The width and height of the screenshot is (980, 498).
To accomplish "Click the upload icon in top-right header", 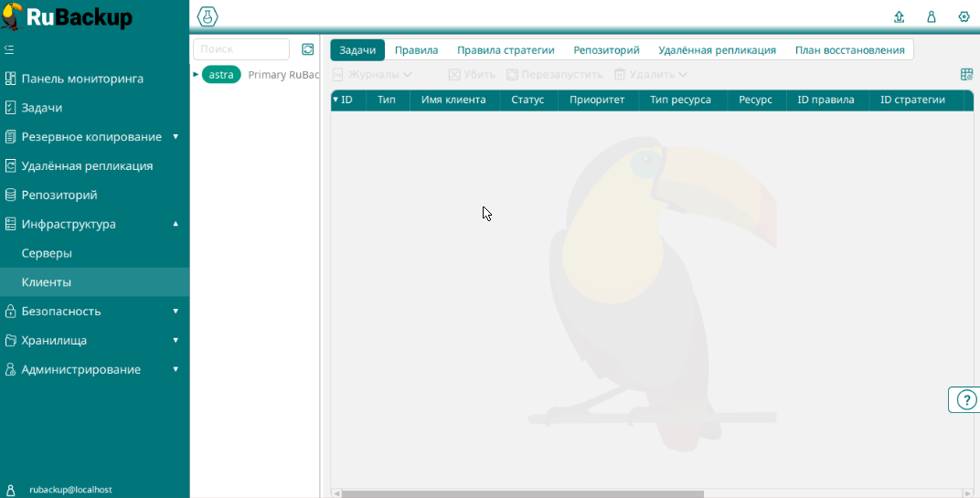I will [899, 16].
